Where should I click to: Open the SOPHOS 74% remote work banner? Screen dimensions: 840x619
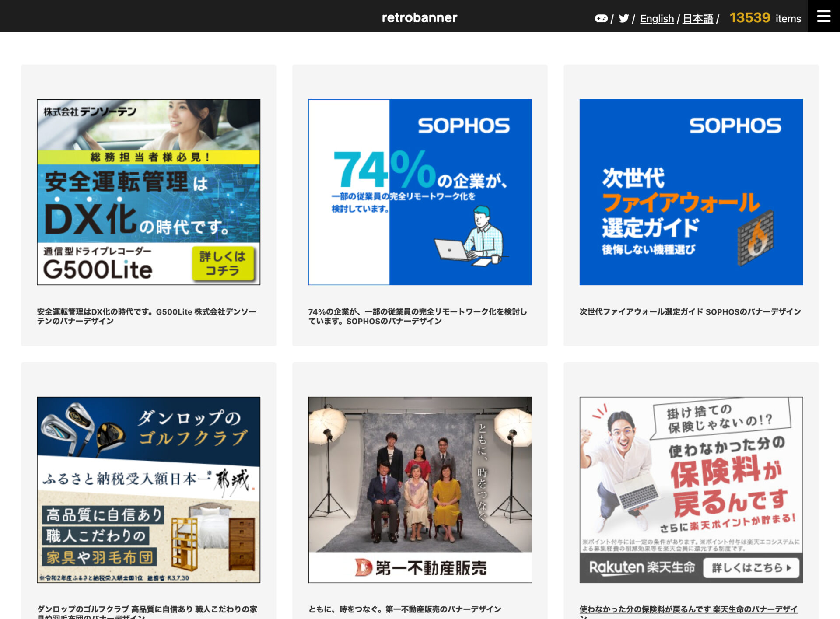click(x=420, y=192)
